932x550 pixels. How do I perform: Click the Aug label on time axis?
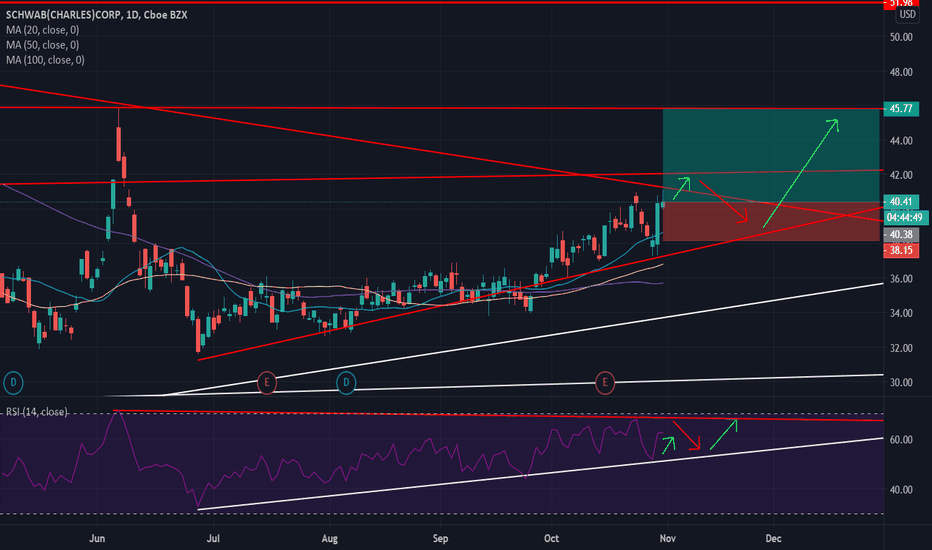329,539
